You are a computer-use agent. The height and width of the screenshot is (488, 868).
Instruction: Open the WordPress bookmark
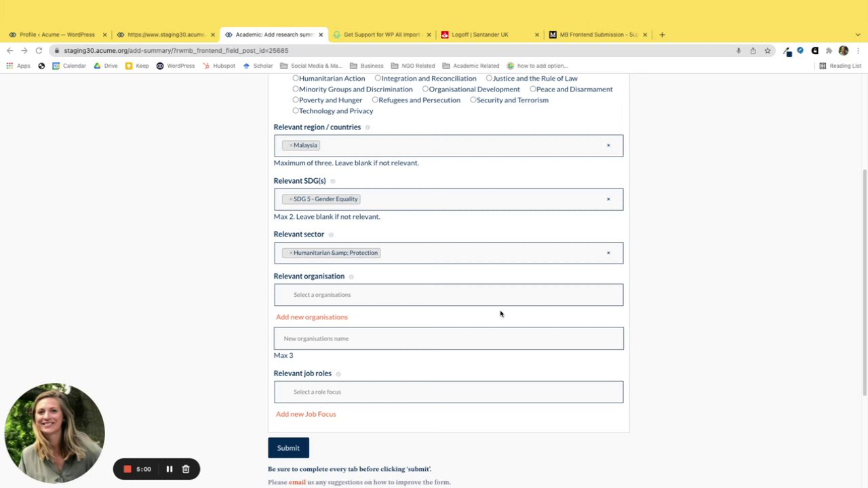click(x=176, y=66)
